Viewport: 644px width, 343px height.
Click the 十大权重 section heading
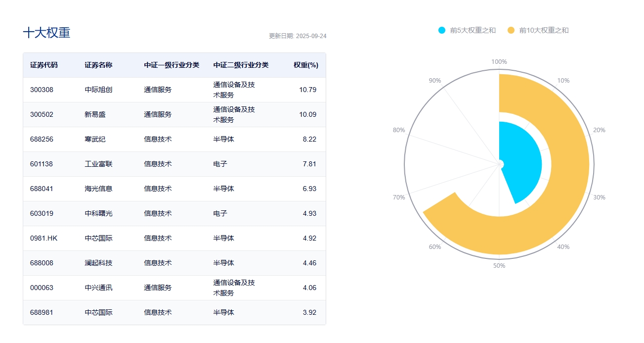click(x=47, y=33)
